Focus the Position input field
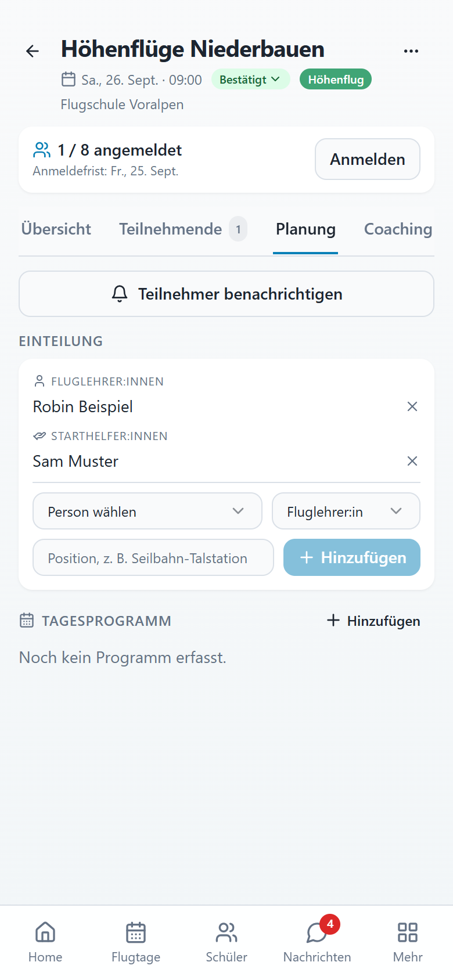 click(x=153, y=557)
